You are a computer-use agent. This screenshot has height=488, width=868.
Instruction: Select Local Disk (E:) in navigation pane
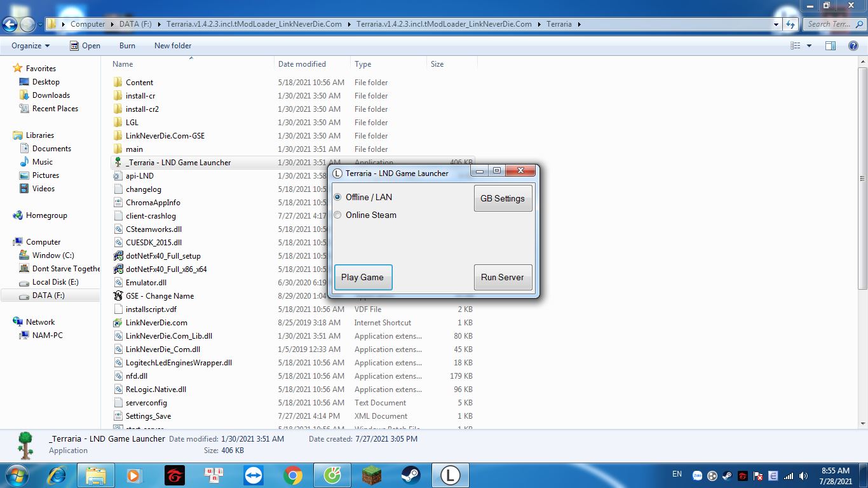(55, 282)
